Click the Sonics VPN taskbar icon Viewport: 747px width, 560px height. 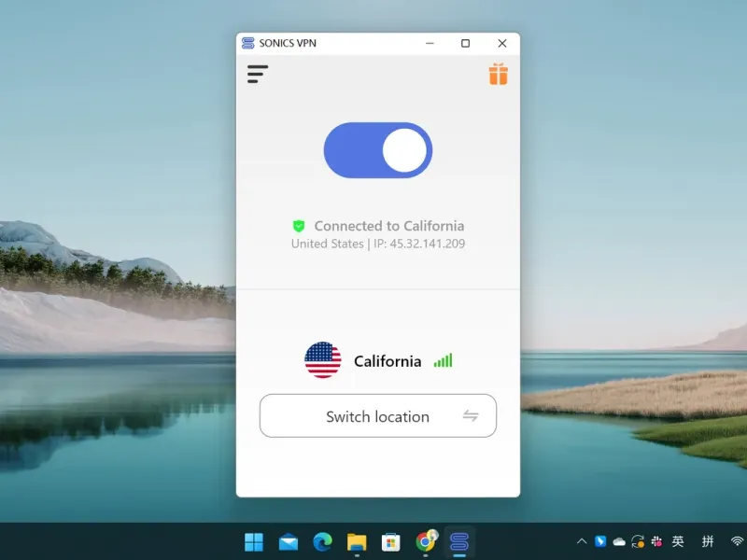[459, 542]
